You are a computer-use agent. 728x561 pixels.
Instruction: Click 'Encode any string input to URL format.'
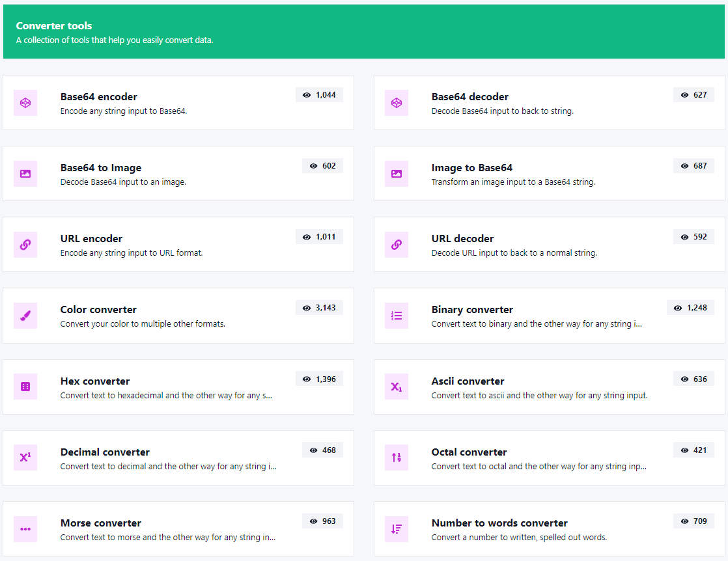132,253
